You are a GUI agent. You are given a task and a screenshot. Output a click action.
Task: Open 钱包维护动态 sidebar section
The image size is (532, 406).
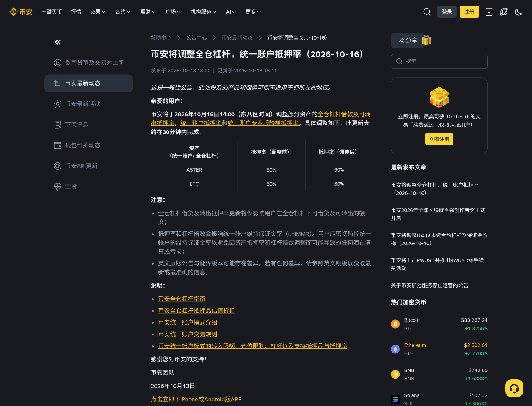tap(89, 145)
